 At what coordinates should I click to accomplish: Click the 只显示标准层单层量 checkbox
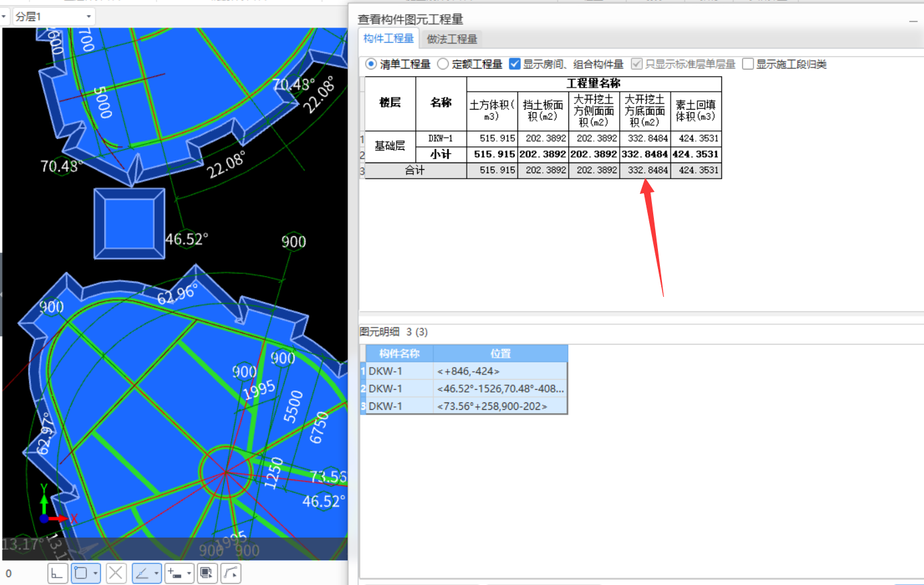coord(637,64)
